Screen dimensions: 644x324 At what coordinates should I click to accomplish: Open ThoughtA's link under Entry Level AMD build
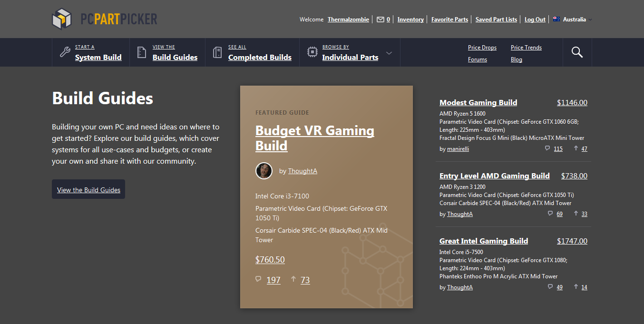[460, 214]
